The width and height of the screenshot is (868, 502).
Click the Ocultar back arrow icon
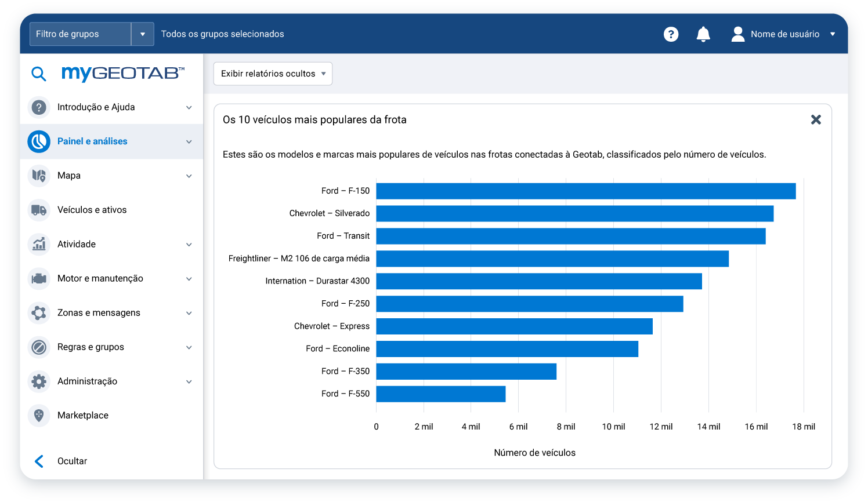click(39, 461)
